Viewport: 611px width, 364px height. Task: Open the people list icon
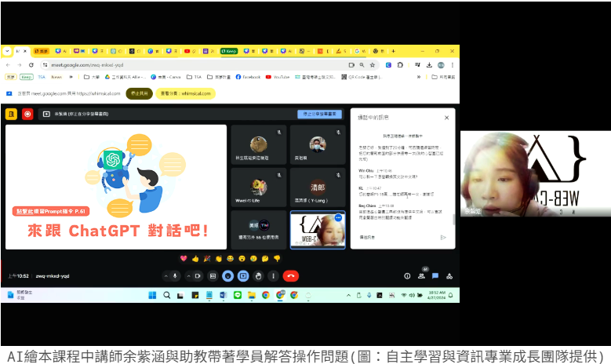pyautogui.click(x=421, y=276)
